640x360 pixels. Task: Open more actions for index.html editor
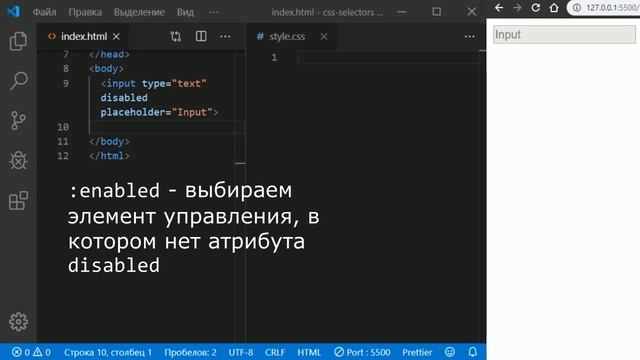[x=225, y=37]
